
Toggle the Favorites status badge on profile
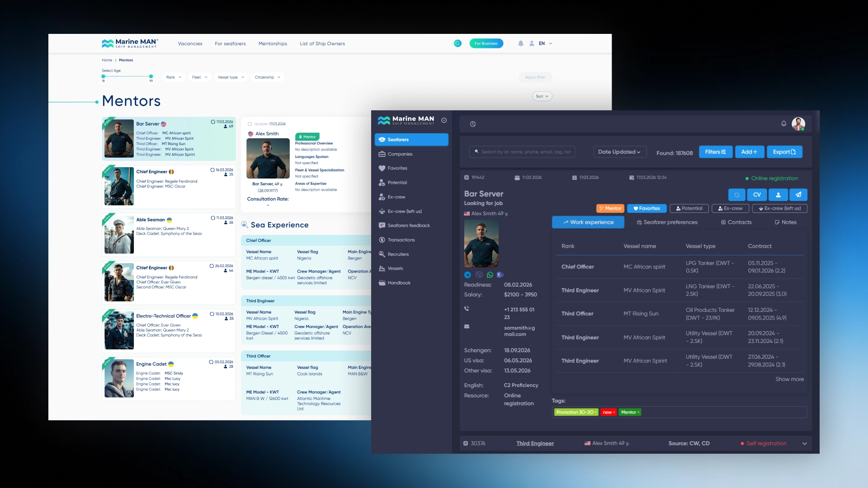click(x=646, y=208)
